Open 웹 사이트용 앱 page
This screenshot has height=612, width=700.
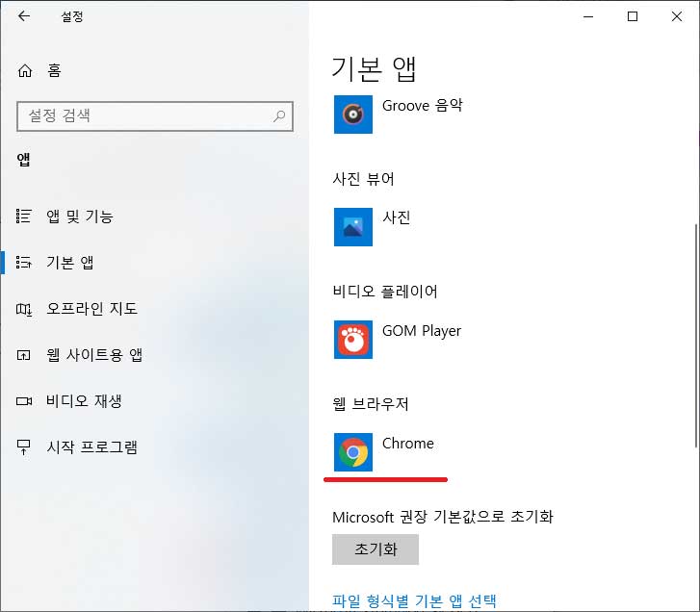click(x=94, y=355)
